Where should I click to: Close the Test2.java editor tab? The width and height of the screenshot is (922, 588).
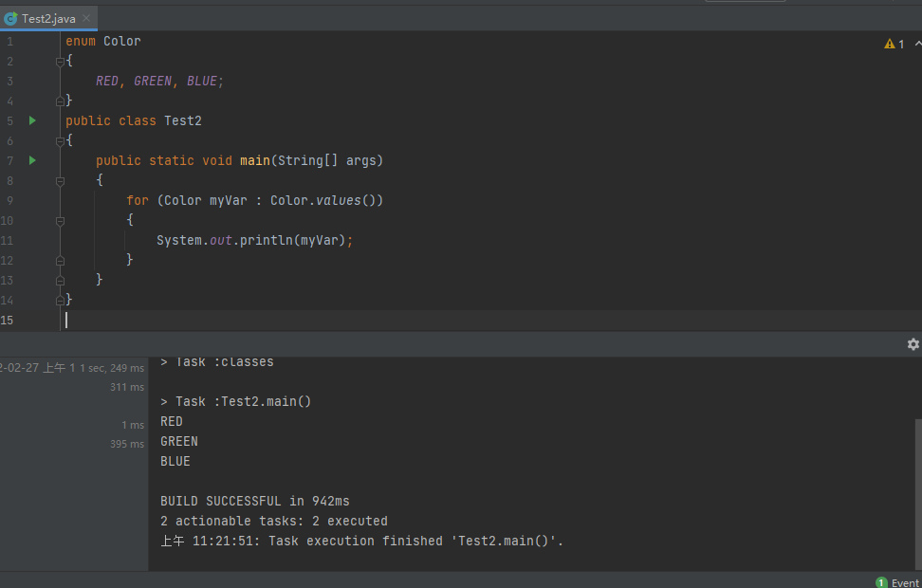pyautogui.click(x=86, y=18)
